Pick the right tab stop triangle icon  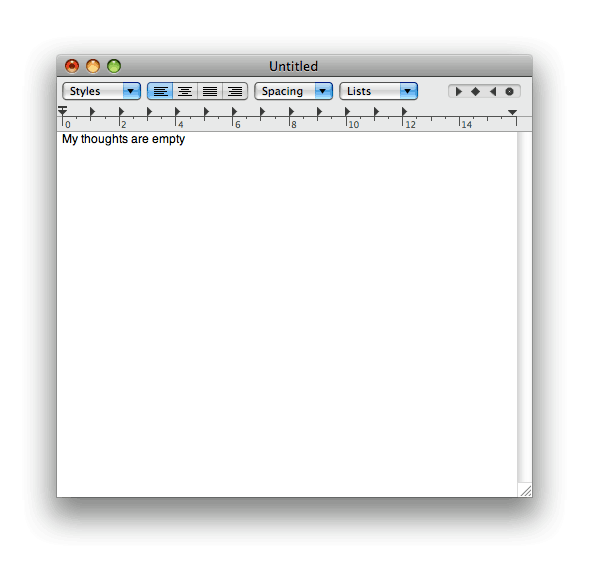point(493,92)
